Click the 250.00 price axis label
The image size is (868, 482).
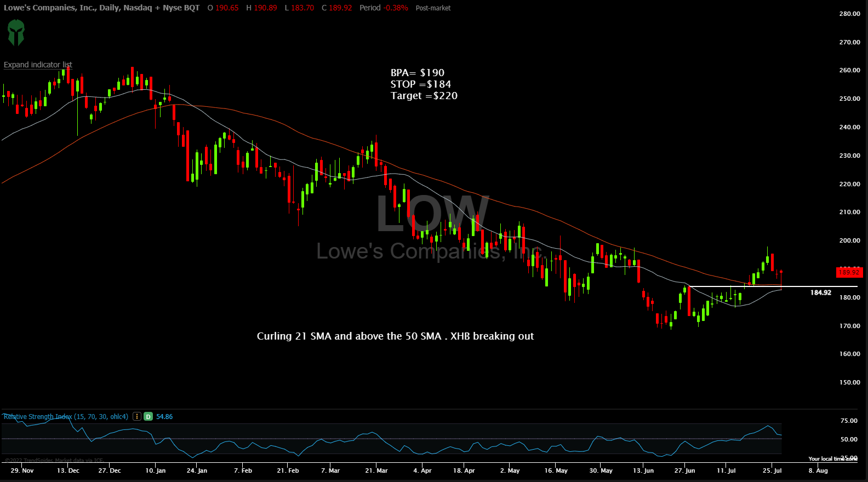[849, 99]
